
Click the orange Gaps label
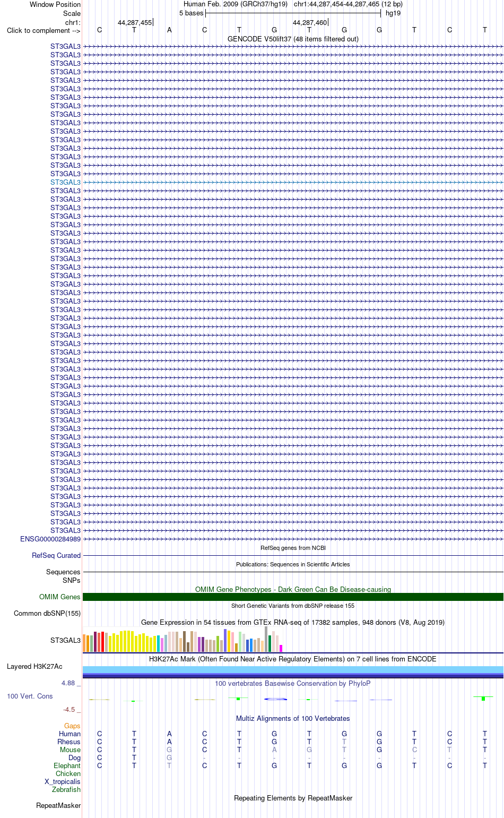[72, 726]
